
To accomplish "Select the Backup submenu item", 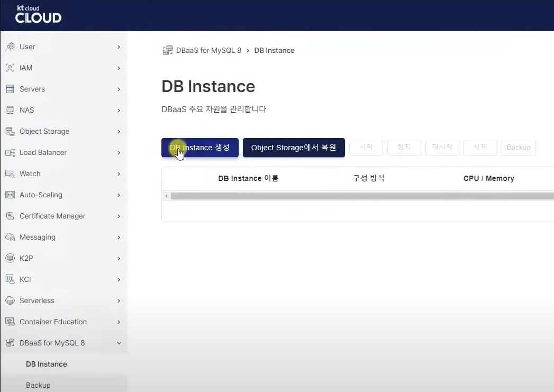I will pyautogui.click(x=64, y=384).
